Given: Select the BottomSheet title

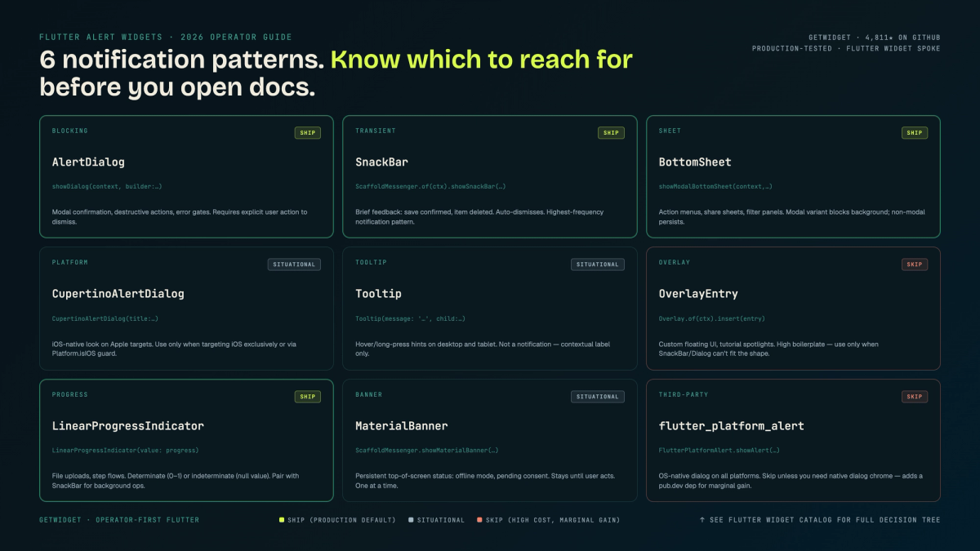Looking at the screenshot, I should pos(695,162).
